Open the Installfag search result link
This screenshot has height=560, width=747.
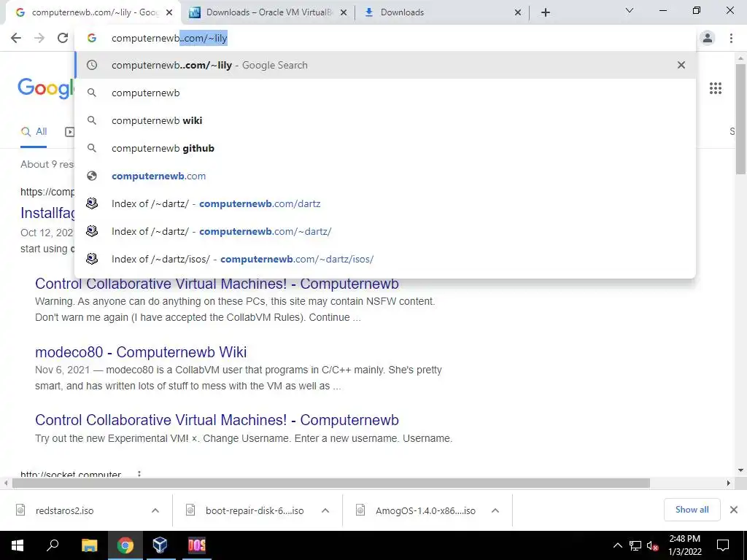click(47, 213)
